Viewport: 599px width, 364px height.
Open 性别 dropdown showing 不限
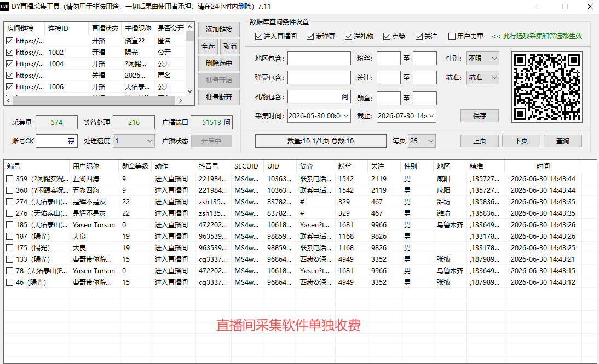click(483, 59)
